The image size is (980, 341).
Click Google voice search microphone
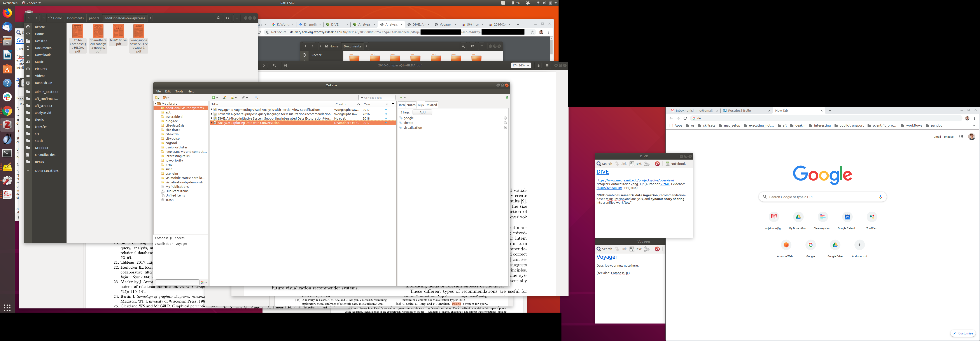(x=880, y=197)
